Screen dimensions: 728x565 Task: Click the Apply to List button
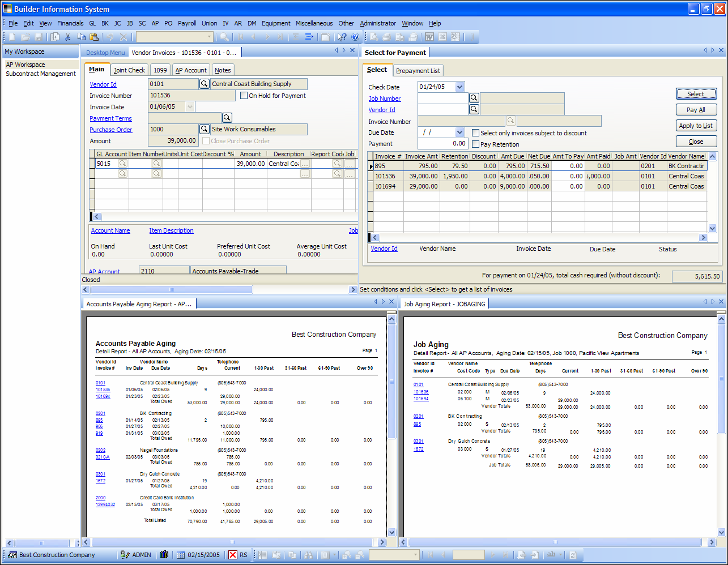tap(696, 126)
